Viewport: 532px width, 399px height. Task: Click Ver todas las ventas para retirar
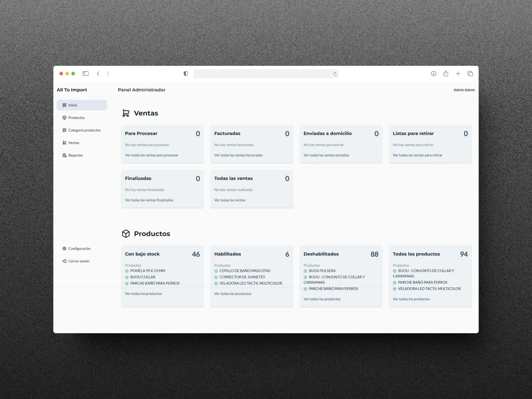pos(418,155)
